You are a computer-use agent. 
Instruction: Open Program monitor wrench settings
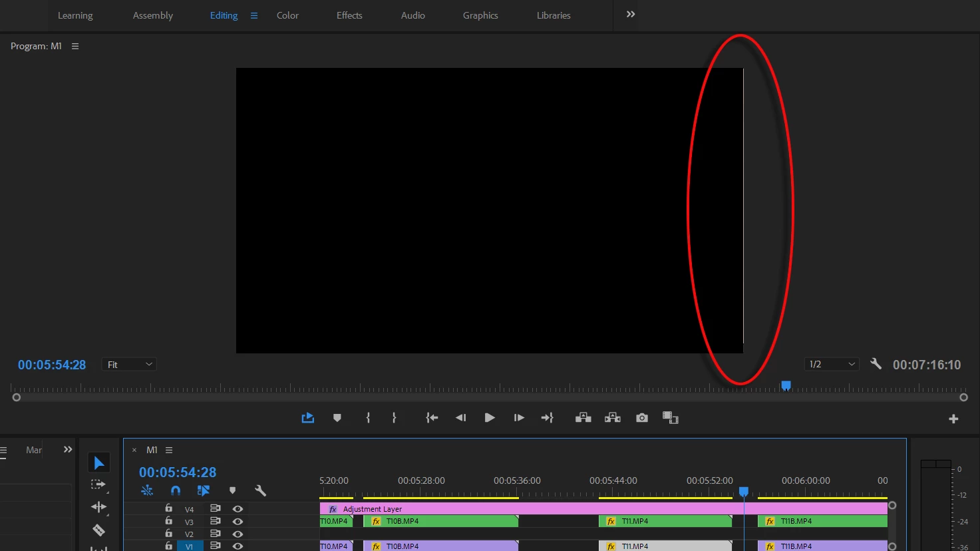click(876, 364)
